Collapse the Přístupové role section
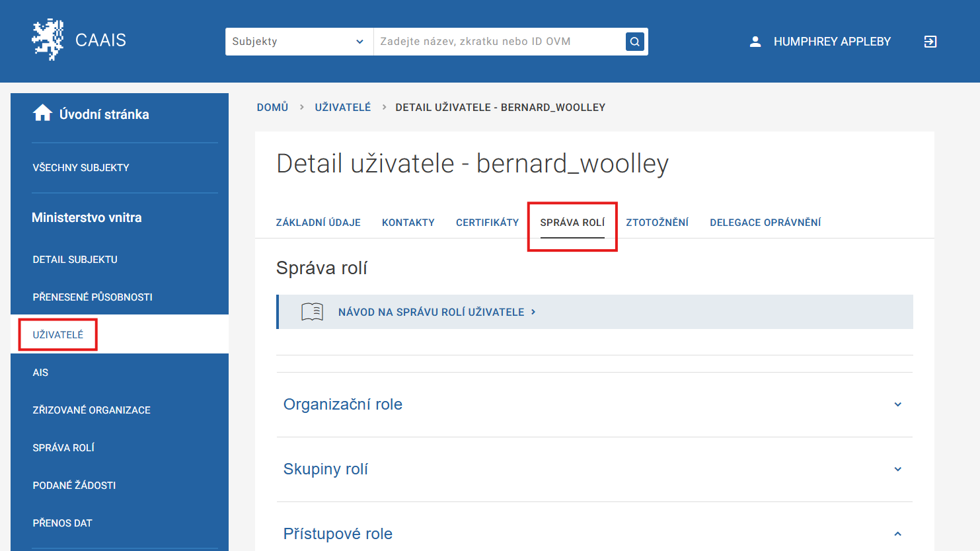 point(897,534)
